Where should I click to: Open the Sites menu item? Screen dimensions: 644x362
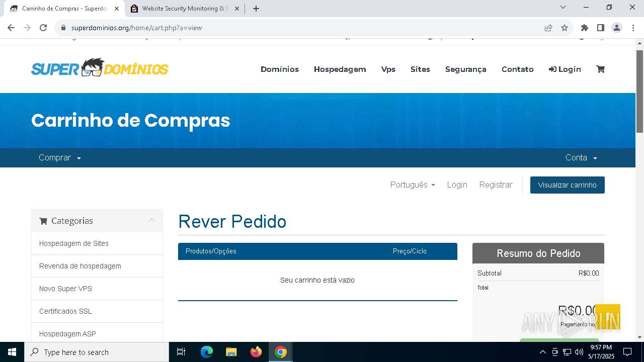point(420,69)
